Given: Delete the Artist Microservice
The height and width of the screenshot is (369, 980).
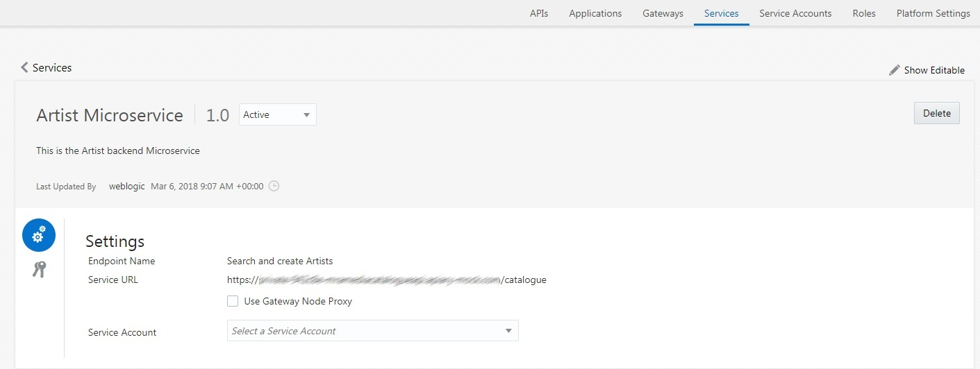Looking at the screenshot, I should click(936, 113).
